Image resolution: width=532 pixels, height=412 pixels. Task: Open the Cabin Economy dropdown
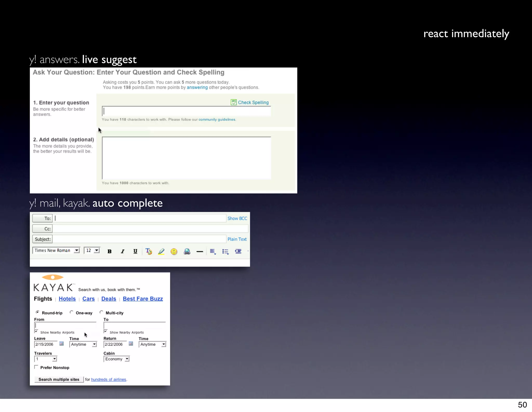tap(116, 359)
